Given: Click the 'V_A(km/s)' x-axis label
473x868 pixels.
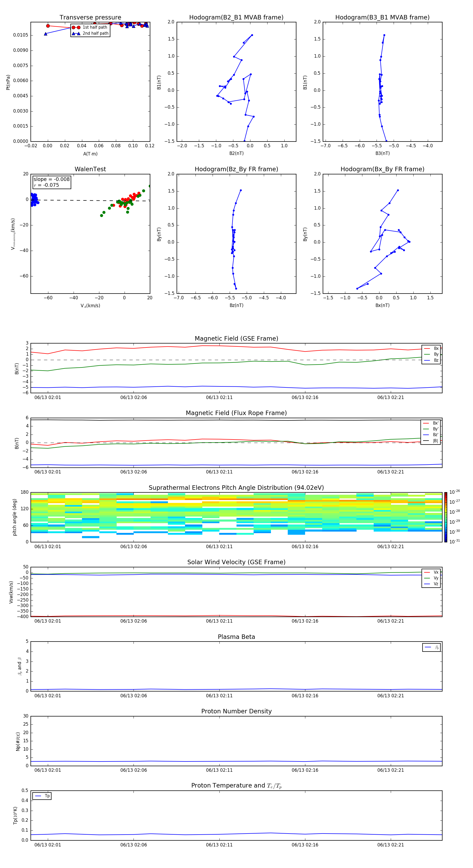Looking at the screenshot, I should tap(90, 306).
